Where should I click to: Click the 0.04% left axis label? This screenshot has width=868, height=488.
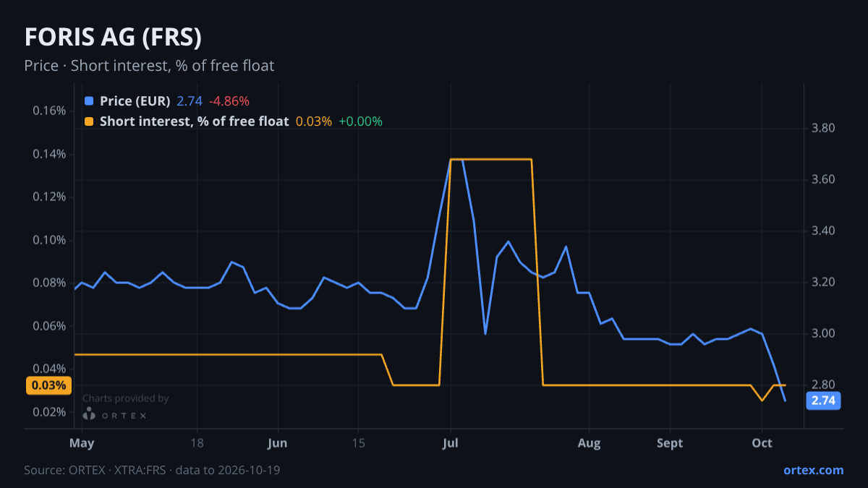click(49, 369)
